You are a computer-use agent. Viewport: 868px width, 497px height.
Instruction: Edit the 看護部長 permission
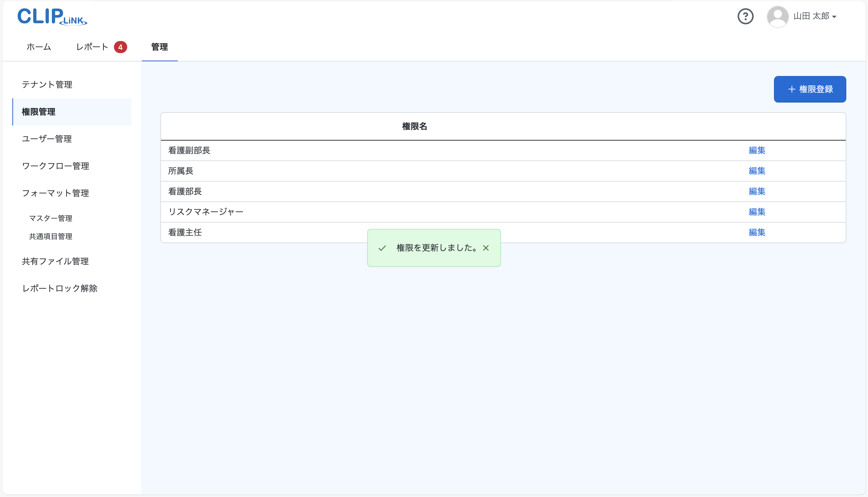756,191
